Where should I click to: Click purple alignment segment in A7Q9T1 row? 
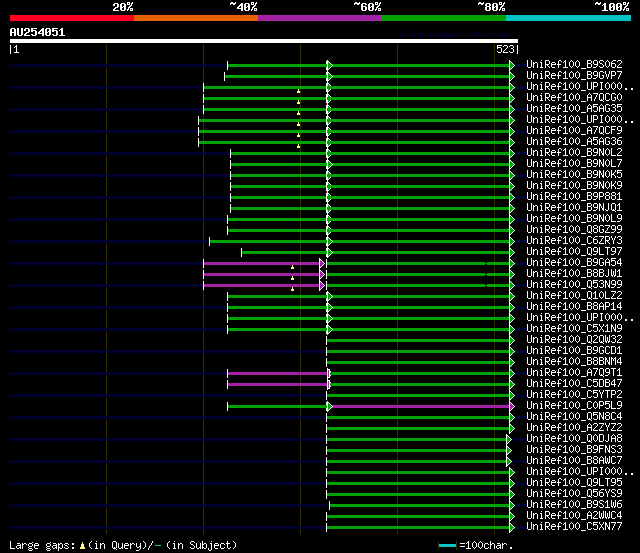tap(278, 373)
